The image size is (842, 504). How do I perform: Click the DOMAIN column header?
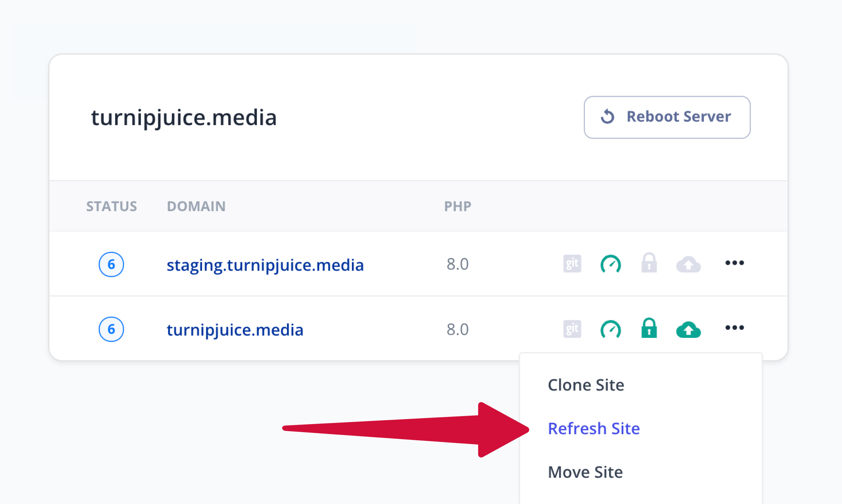196,206
